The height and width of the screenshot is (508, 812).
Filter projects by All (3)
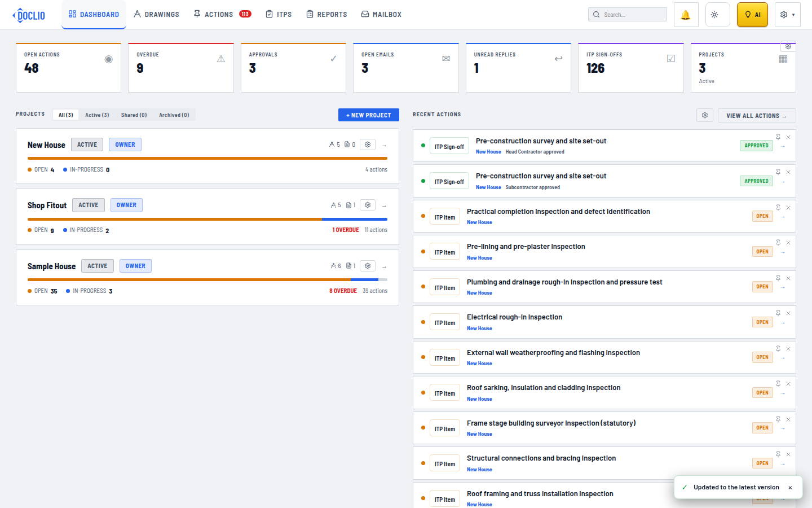pos(66,115)
